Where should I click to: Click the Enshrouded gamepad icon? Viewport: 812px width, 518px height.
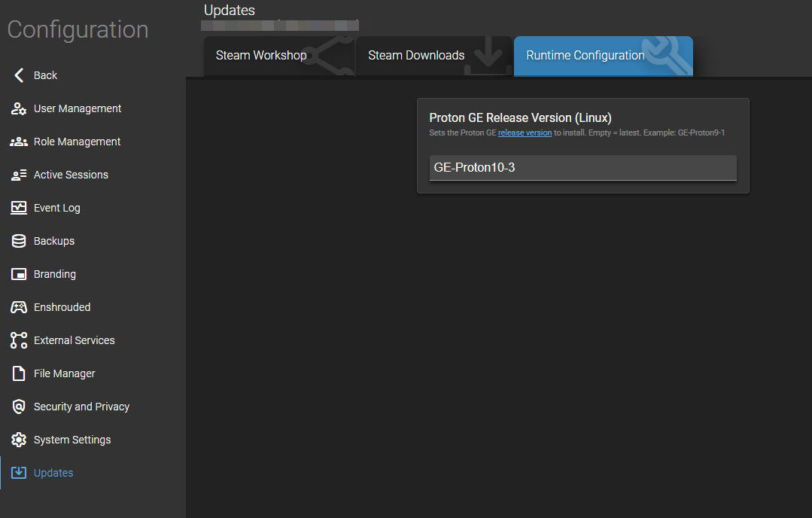pos(19,307)
